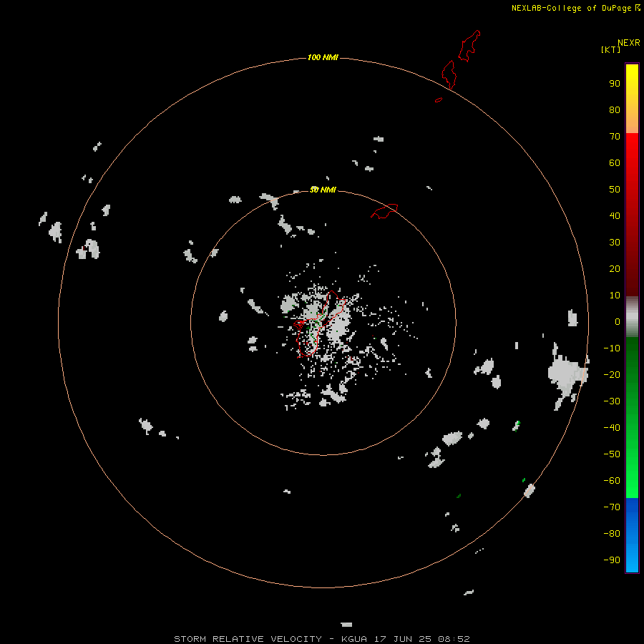Pick the light blue -90 KT color bar segment
644x644 pixels.
click(632, 559)
